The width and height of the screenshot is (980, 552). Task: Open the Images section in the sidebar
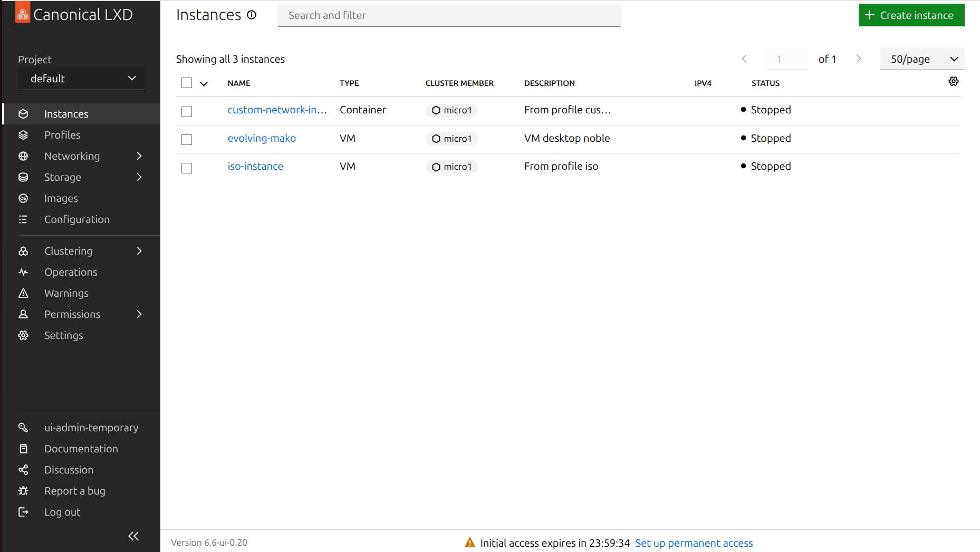61,198
